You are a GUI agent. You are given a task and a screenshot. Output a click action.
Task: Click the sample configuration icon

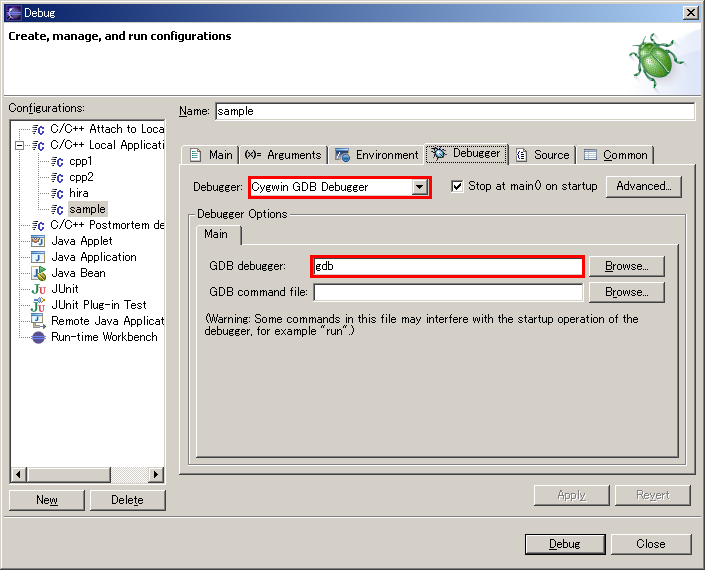pyautogui.click(x=57, y=209)
